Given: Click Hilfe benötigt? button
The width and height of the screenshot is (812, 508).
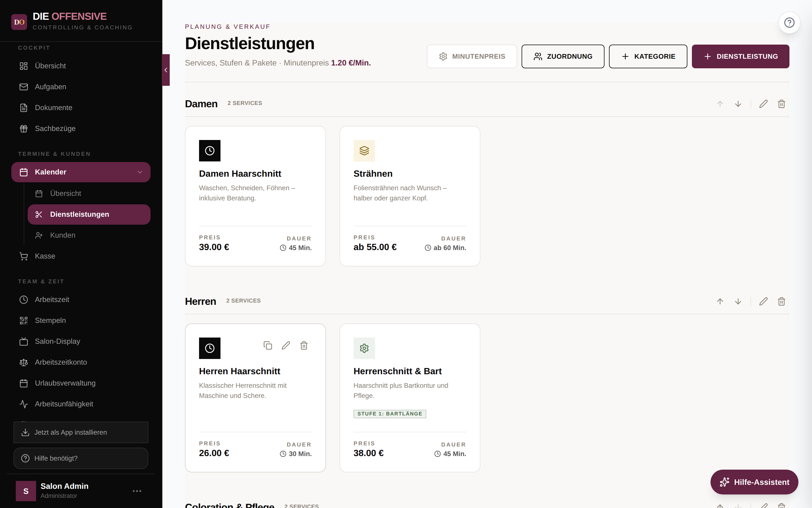Looking at the screenshot, I should coord(81,458).
